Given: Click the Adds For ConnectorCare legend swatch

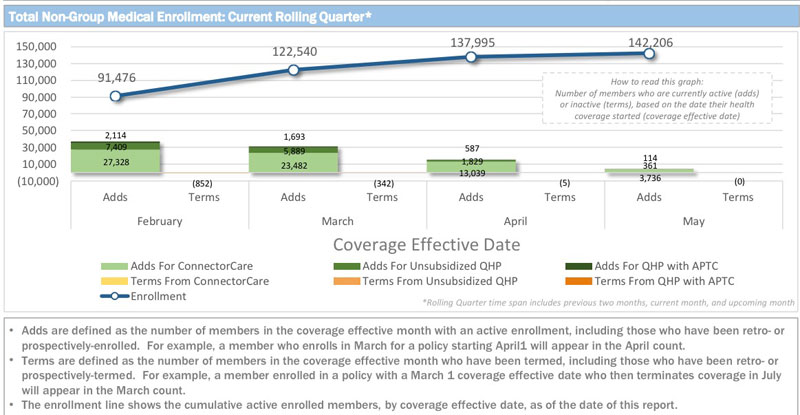Looking at the screenshot, I should [116, 266].
